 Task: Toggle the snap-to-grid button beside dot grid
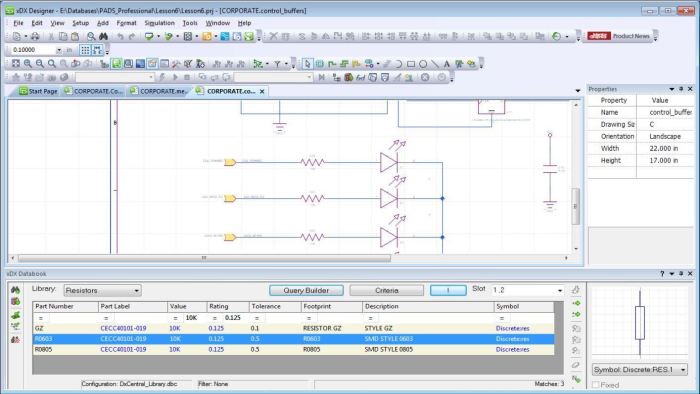tap(97, 50)
